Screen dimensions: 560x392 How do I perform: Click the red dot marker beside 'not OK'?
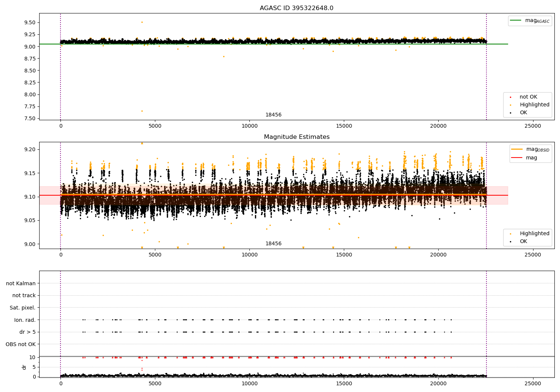click(x=510, y=97)
